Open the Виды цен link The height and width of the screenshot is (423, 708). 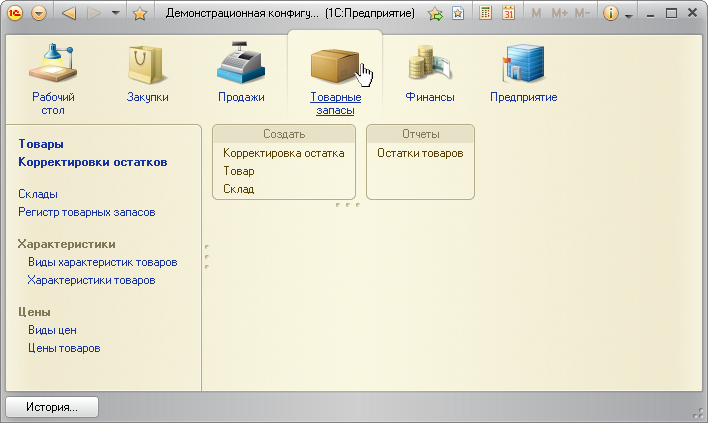point(52,330)
